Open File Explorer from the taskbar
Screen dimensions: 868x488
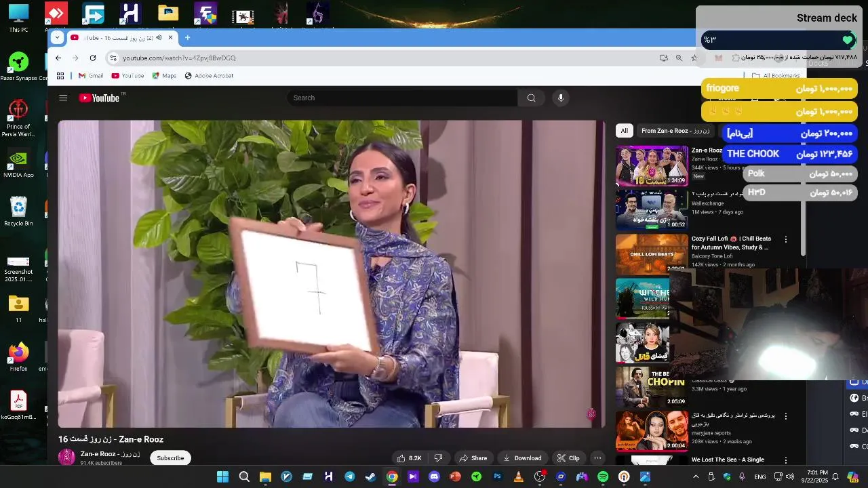[265, 477]
